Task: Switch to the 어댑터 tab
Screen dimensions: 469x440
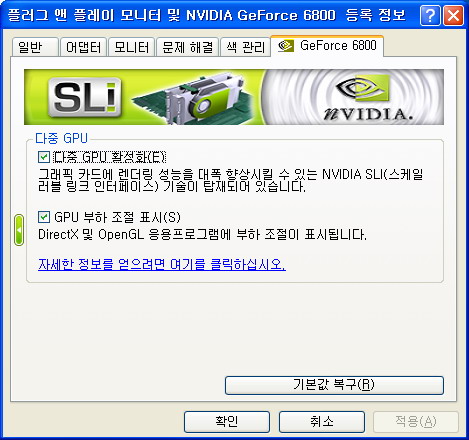Action: [x=83, y=47]
